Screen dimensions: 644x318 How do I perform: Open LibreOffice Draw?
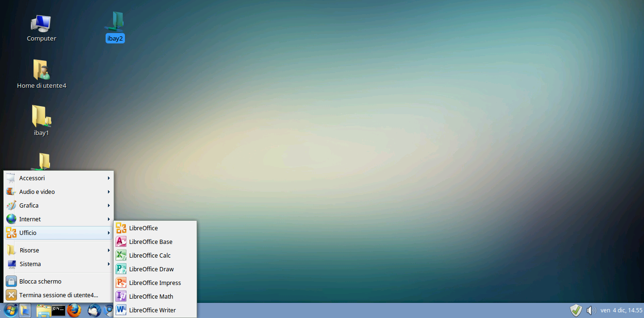point(155,269)
